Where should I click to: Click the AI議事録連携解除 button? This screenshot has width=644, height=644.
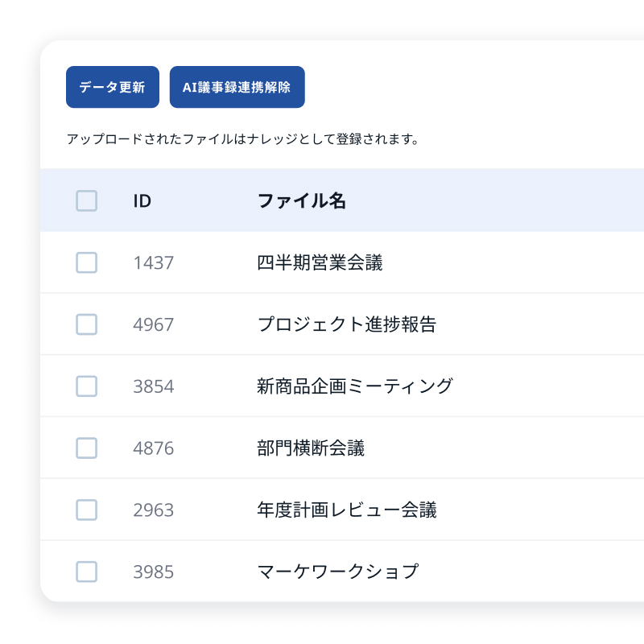coord(237,87)
